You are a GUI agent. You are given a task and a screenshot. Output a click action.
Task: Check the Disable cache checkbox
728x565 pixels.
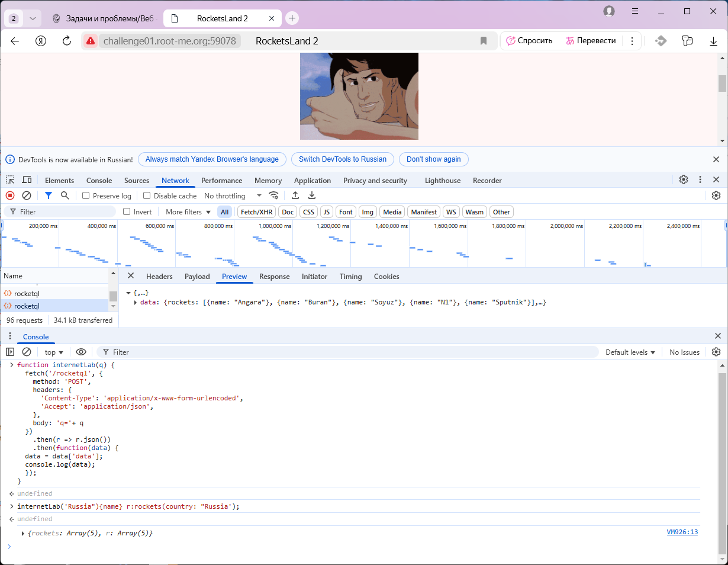click(x=147, y=195)
